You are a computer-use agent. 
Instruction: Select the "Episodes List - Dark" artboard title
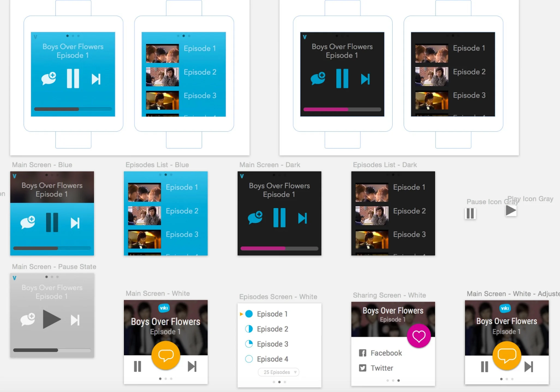pos(385,165)
